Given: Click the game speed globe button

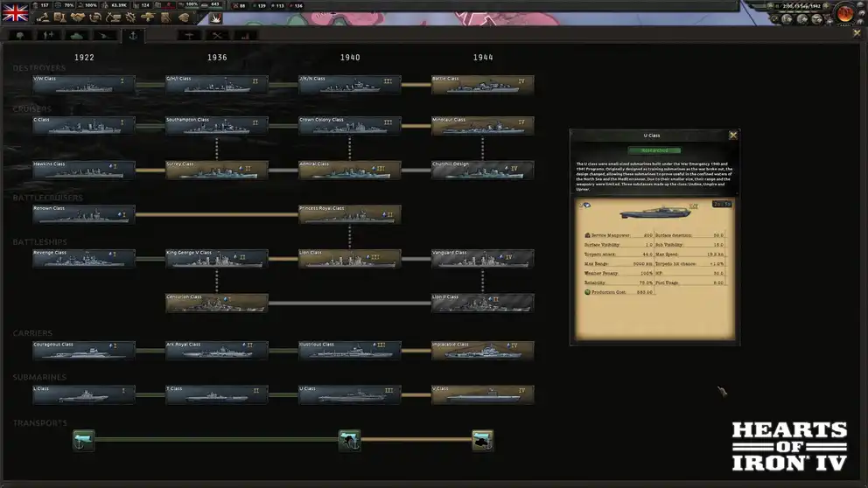Looking at the screenshot, I should click(x=844, y=13).
